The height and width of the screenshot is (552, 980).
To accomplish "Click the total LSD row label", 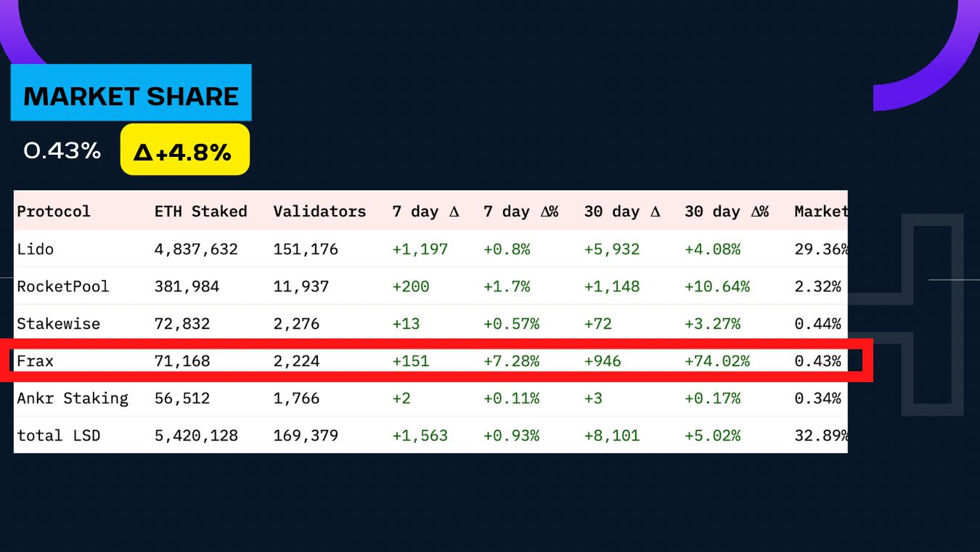I will [x=59, y=436].
